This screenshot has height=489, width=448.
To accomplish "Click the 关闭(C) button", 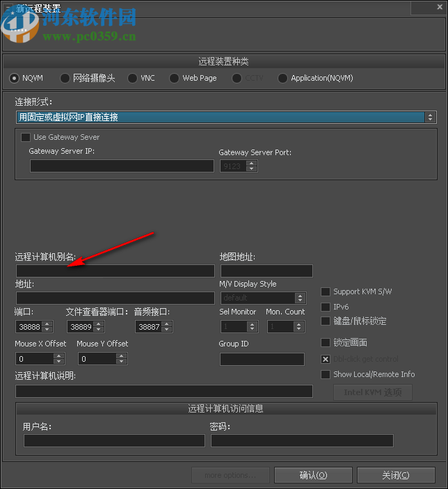I will point(396,475).
